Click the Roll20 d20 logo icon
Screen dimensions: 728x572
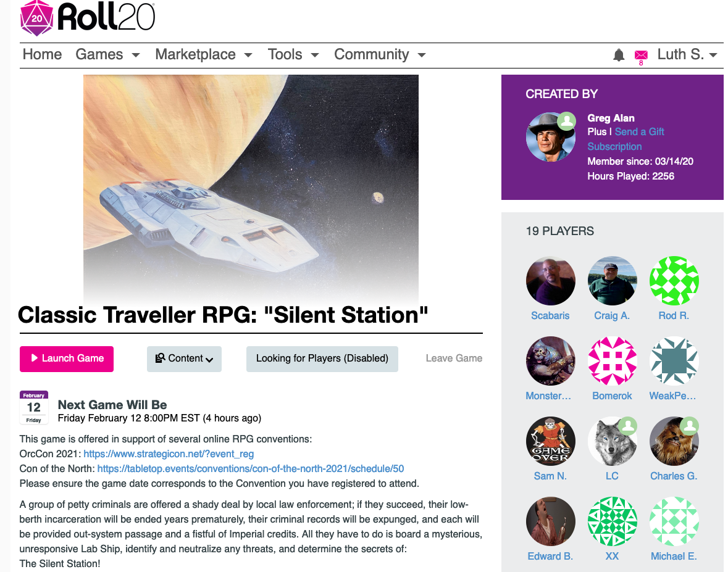point(36,18)
